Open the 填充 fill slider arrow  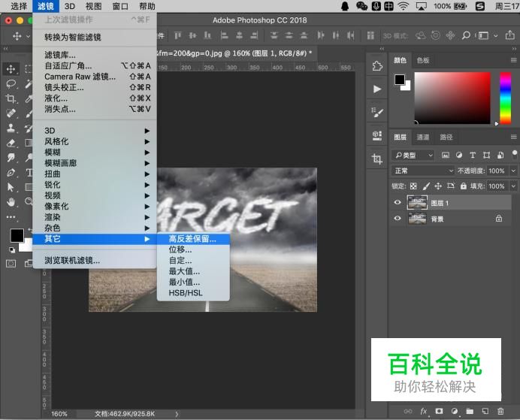coord(514,186)
